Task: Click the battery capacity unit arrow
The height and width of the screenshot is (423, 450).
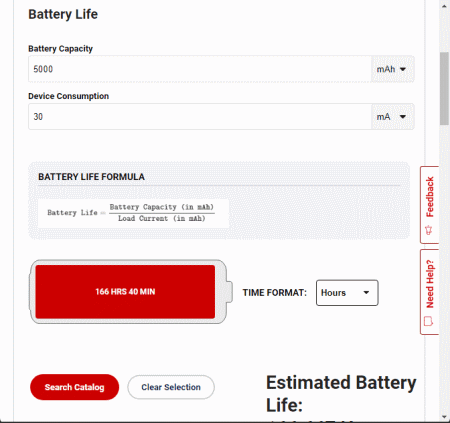Action: tap(403, 69)
